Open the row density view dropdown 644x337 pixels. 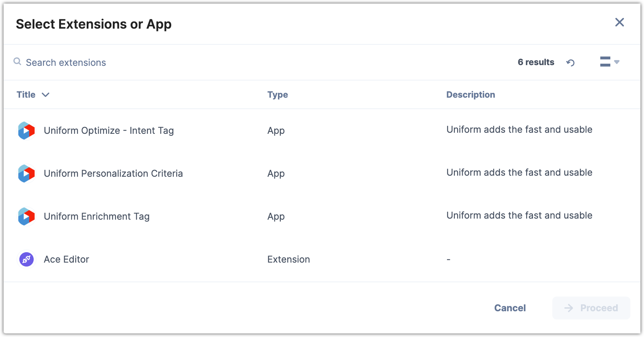[x=609, y=62]
